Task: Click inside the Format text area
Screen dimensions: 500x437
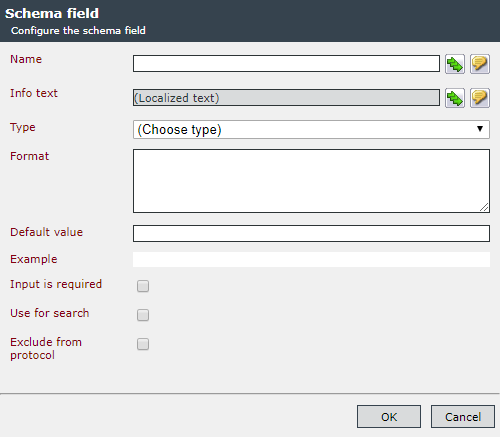Action: pyautogui.click(x=311, y=181)
